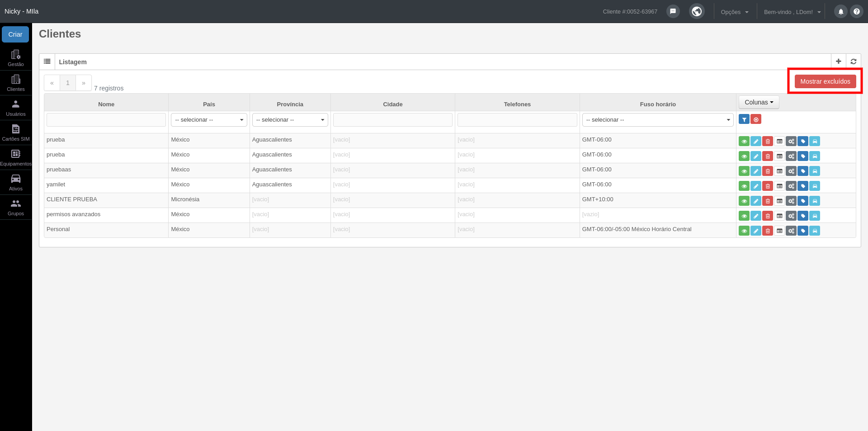Viewport: 868px width, 431px height.
Task: Click the Cidade filter input field
Action: [393, 120]
